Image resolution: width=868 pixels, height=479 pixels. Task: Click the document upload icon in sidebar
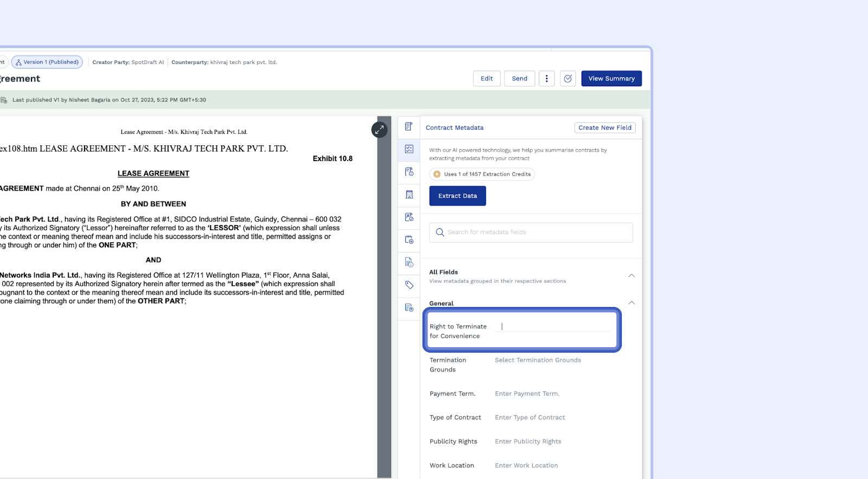point(409,308)
